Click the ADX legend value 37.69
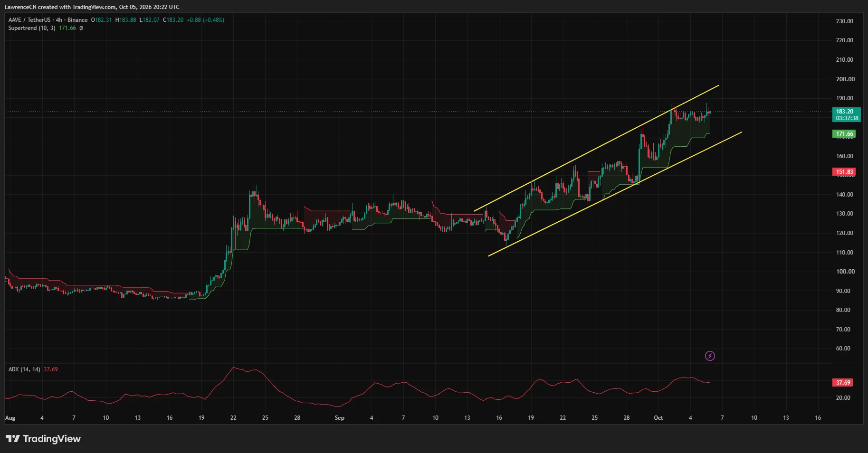 click(x=51, y=369)
